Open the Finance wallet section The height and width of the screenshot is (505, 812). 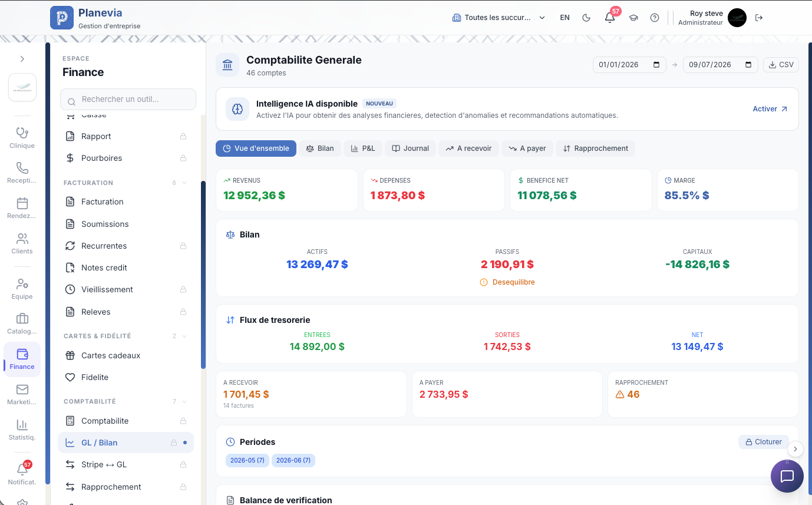click(x=22, y=359)
